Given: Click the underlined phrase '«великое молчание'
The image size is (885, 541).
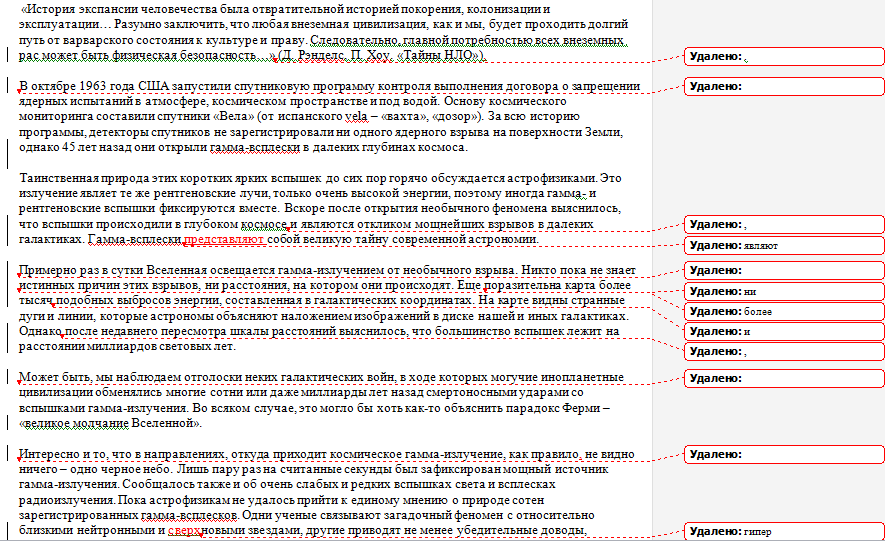Looking at the screenshot, I should click(x=73, y=423).
